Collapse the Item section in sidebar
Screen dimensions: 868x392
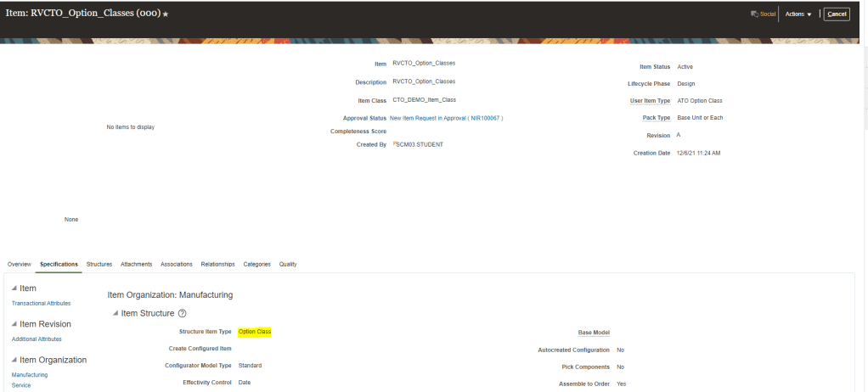tap(14, 288)
